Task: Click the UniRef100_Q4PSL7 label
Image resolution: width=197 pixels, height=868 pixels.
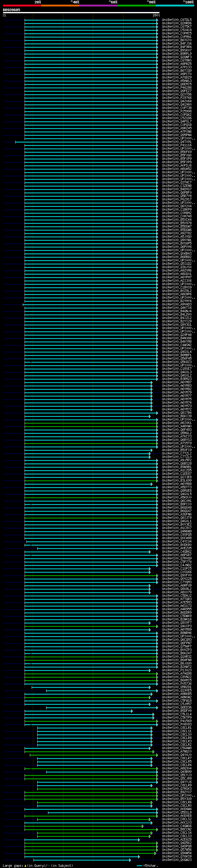Action: click(177, 121)
